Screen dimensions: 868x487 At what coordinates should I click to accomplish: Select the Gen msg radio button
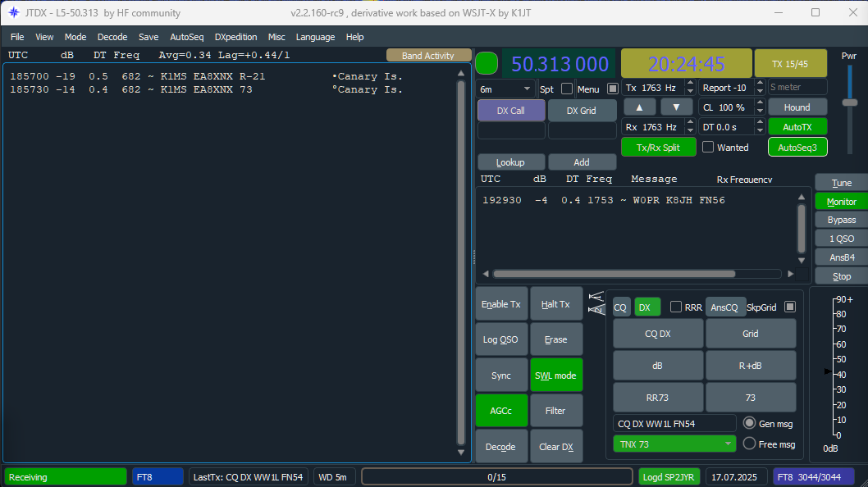(x=749, y=423)
